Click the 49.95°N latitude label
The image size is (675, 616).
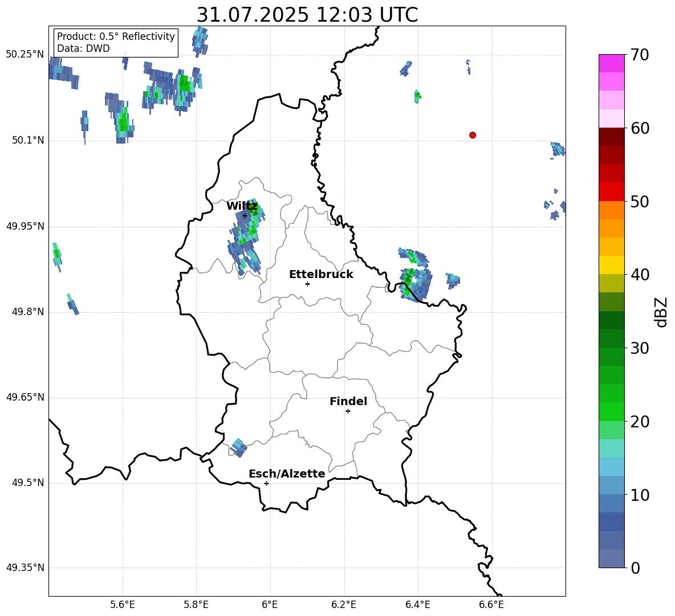point(25,226)
